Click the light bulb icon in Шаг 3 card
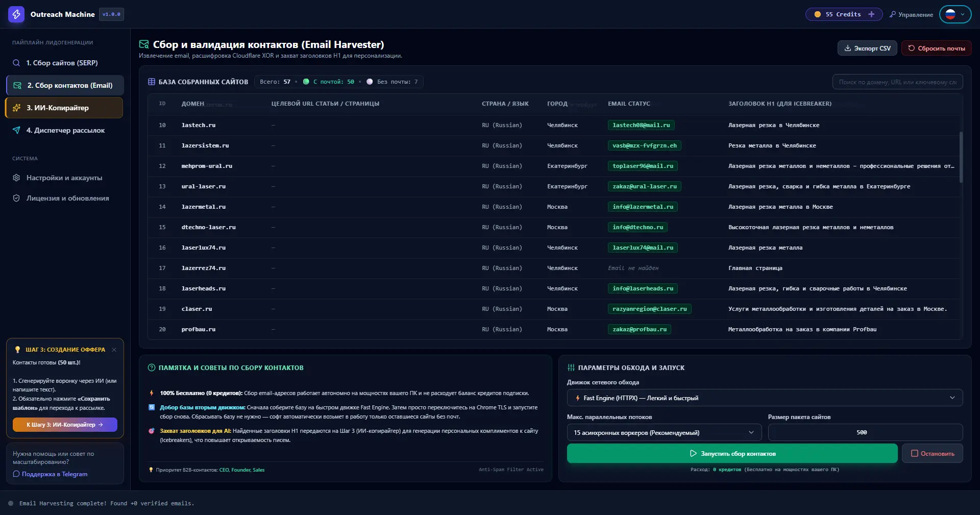980x515 pixels. [17, 350]
